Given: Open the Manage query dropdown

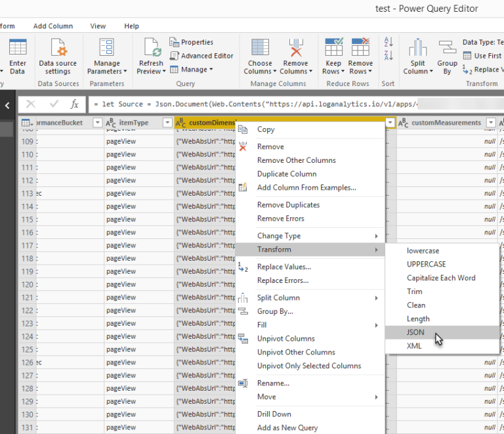Looking at the screenshot, I should point(192,70).
